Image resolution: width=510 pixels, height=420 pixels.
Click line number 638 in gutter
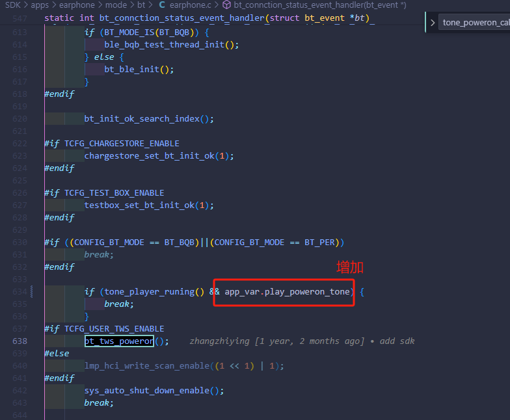tap(20, 341)
